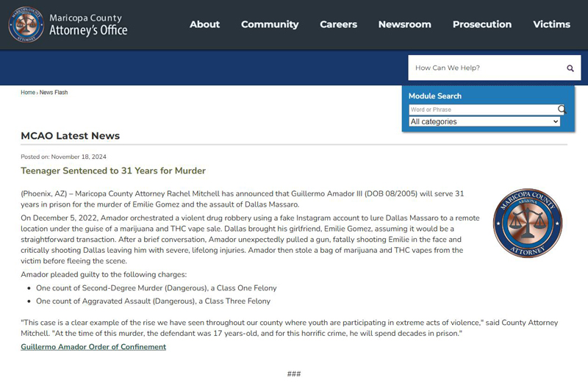Click the Module Search panel heading

[435, 96]
